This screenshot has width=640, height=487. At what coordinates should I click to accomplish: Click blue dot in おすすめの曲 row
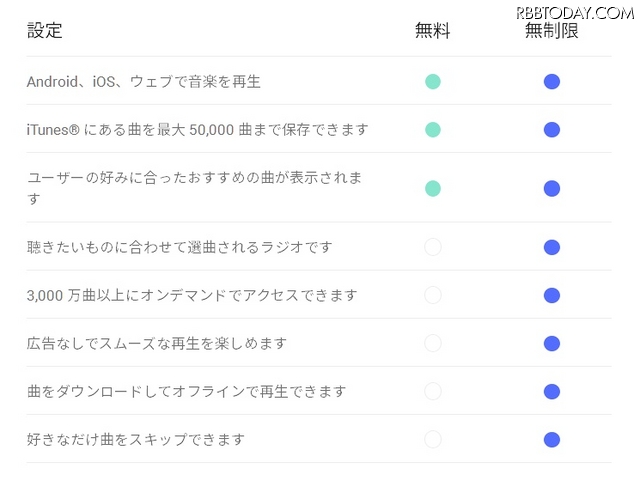pyautogui.click(x=551, y=189)
